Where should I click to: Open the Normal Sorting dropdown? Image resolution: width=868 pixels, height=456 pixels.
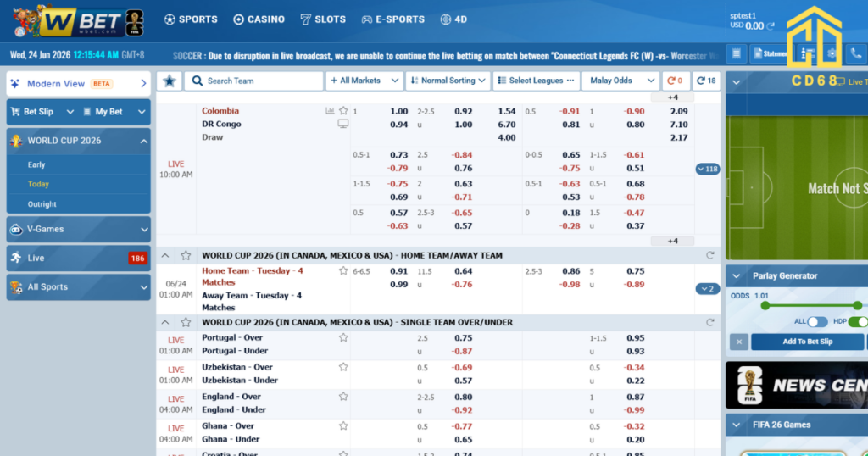point(448,81)
